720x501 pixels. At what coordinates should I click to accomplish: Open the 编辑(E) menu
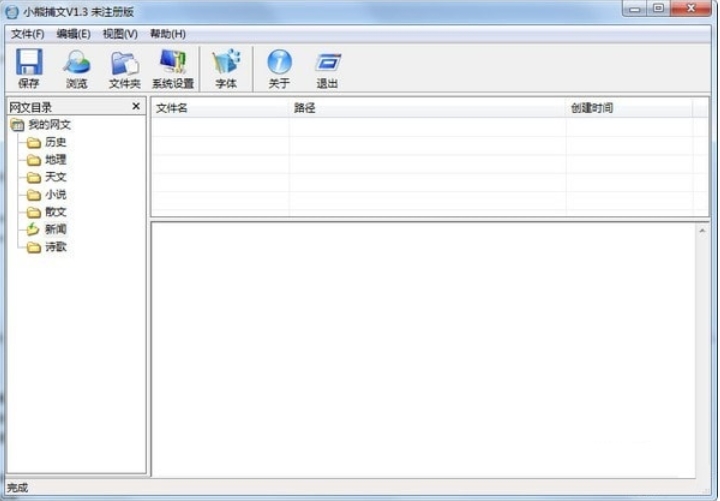point(73,34)
